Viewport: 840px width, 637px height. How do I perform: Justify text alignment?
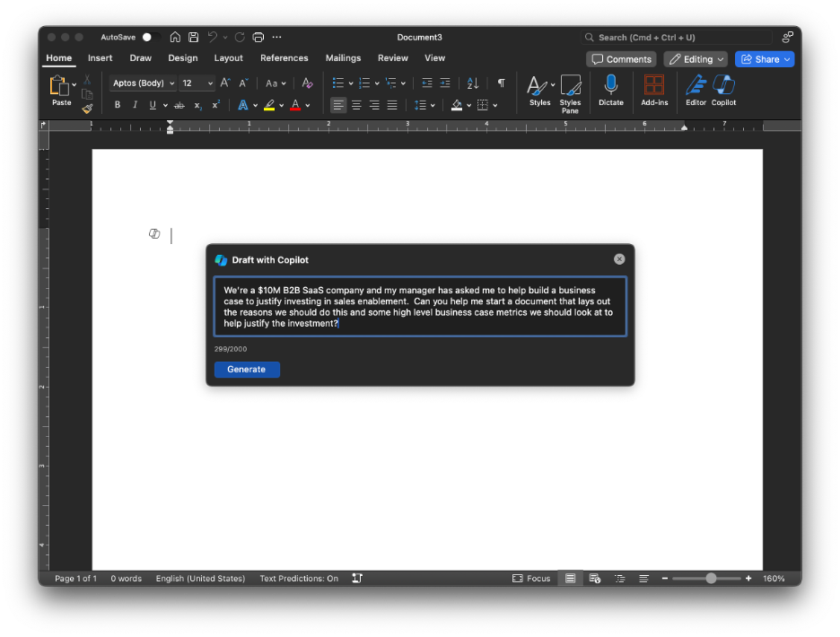(x=392, y=105)
